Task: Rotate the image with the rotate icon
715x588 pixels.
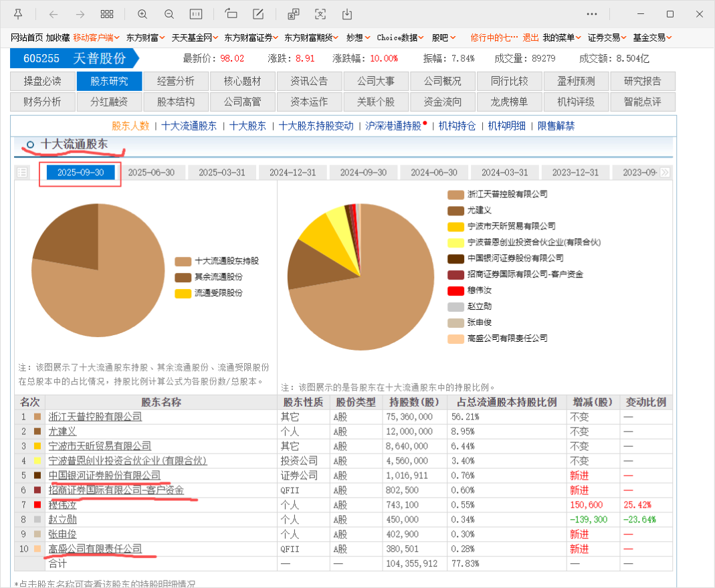Action: coord(231,14)
